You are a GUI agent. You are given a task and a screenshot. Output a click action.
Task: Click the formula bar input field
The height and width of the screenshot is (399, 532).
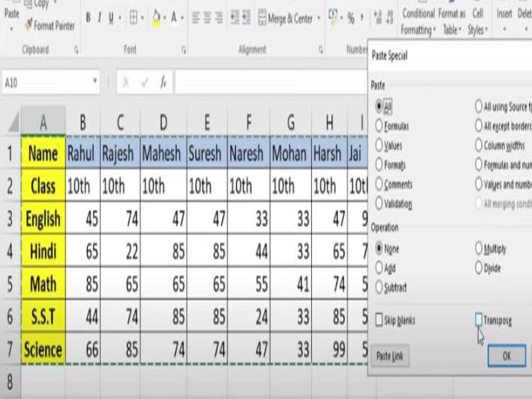[270, 82]
